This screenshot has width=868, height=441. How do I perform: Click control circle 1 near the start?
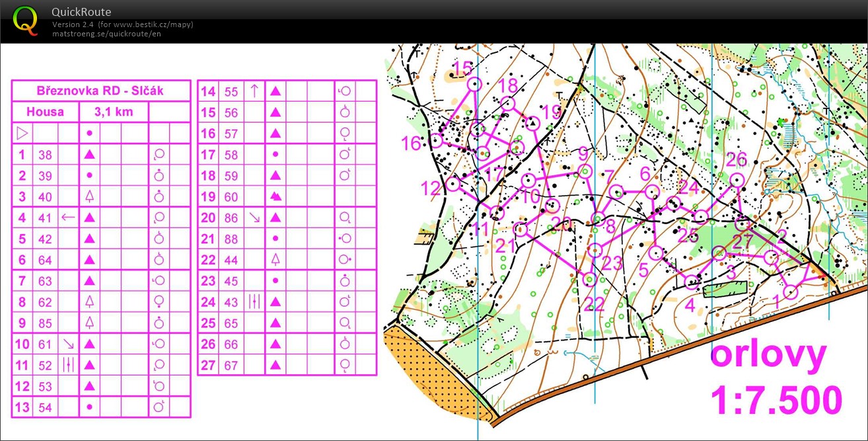[x=791, y=292]
